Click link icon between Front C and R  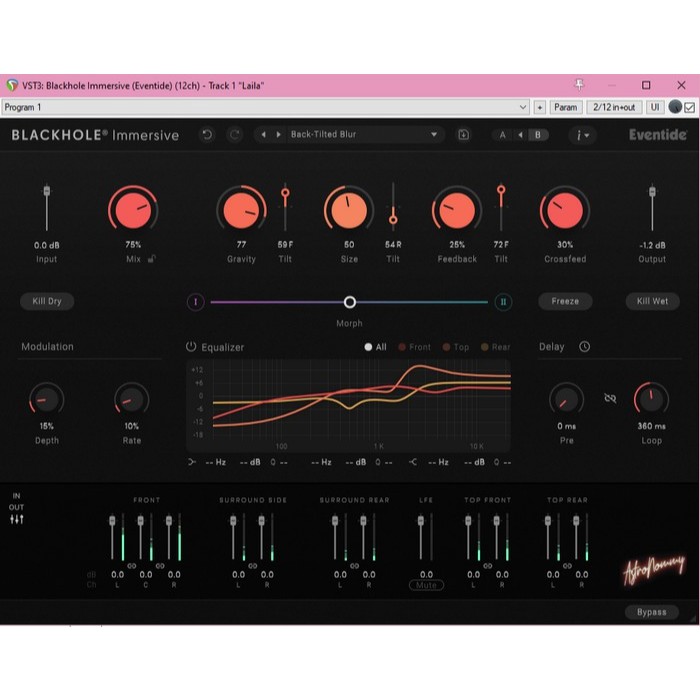[x=160, y=566]
